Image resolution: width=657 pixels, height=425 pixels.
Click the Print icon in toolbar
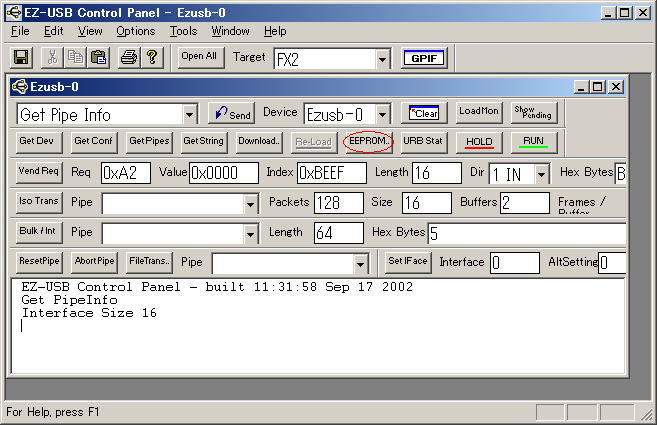coord(129,57)
